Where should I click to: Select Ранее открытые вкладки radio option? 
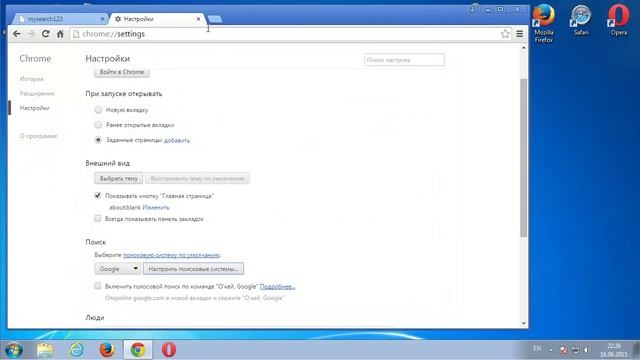click(98, 125)
